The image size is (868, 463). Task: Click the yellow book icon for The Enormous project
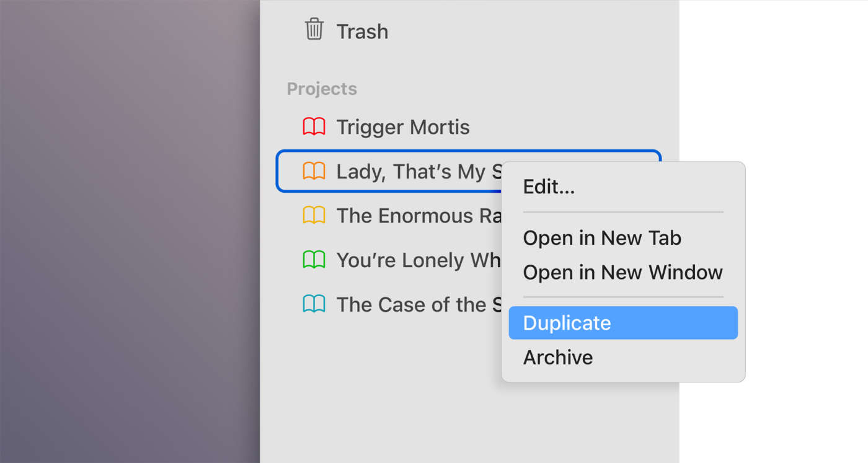click(314, 216)
